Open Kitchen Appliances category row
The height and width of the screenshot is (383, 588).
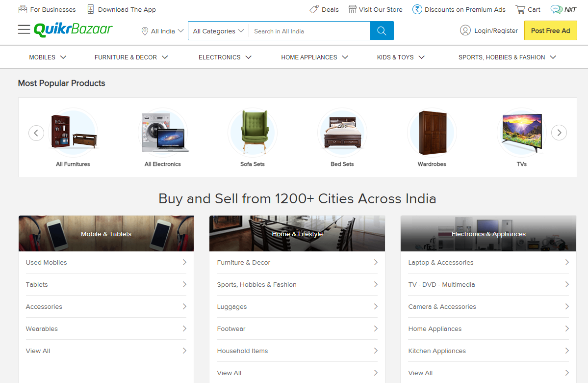pos(488,351)
